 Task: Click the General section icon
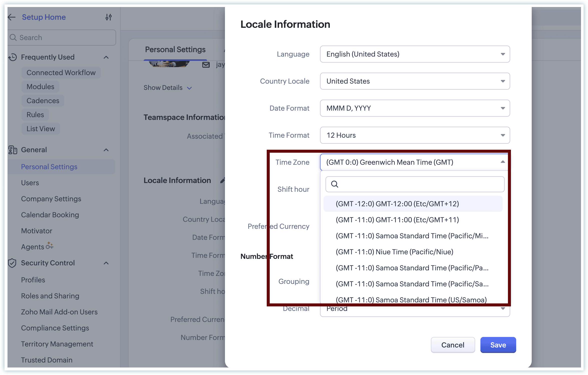tap(13, 150)
